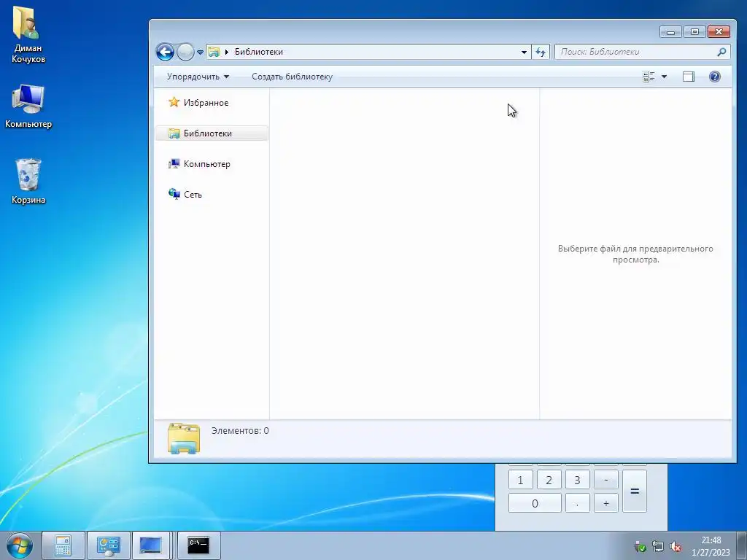The width and height of the screenshot is (747, 560).
Task: Click the calculator decimal point key
Action: point(578,503)
